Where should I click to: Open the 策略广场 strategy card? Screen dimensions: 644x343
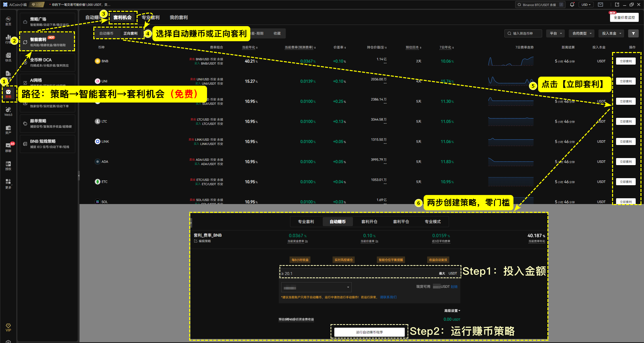[x=48, y=22]
